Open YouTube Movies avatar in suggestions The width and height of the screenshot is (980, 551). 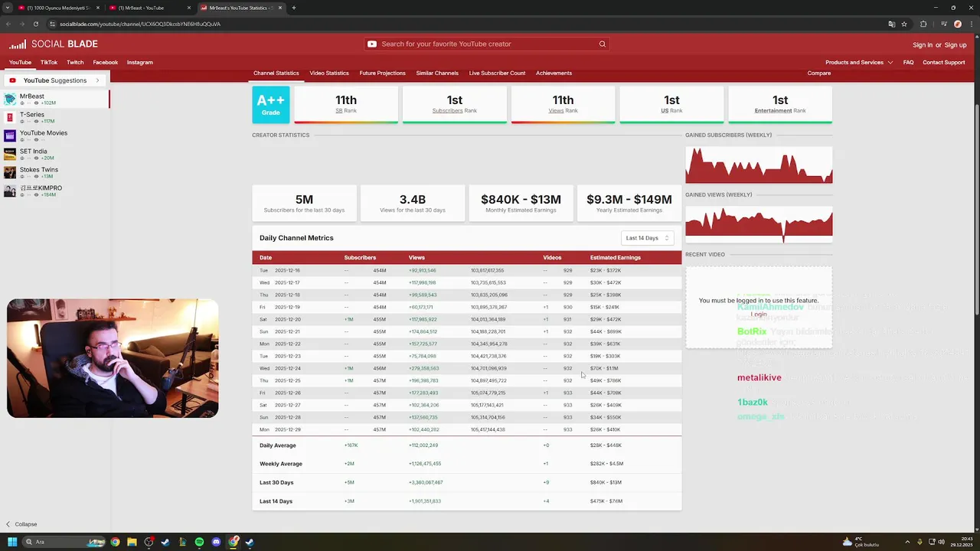[10, 135]
